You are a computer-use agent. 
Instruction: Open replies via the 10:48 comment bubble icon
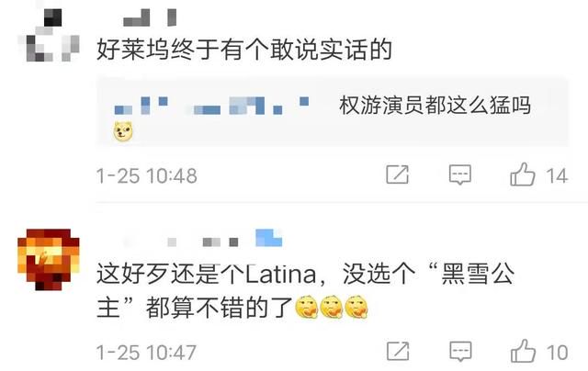point(460,174)
